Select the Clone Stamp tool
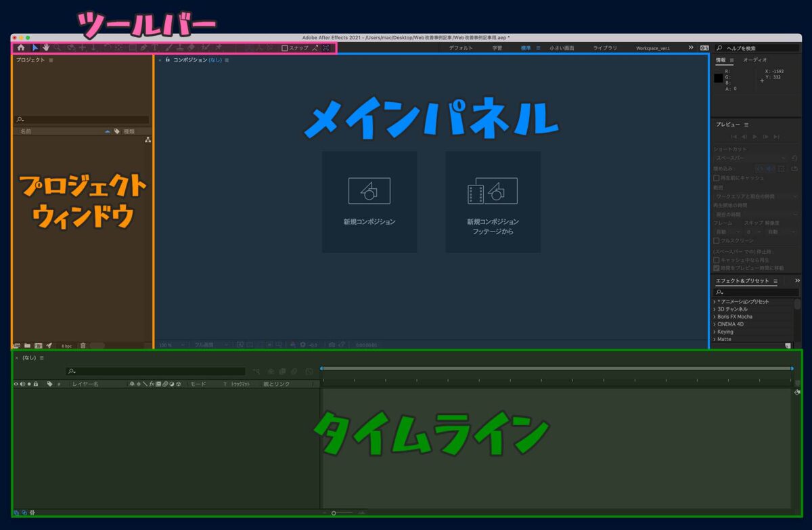The width and height of the screenshot is (812, 530). click(x=180, y=48)
